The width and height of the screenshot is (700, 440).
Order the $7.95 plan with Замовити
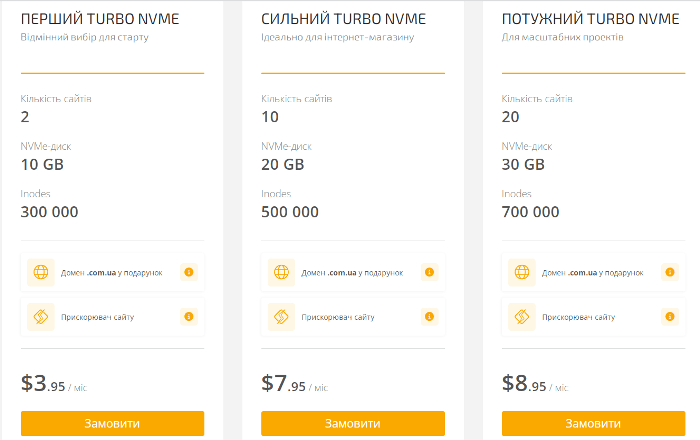353,423
